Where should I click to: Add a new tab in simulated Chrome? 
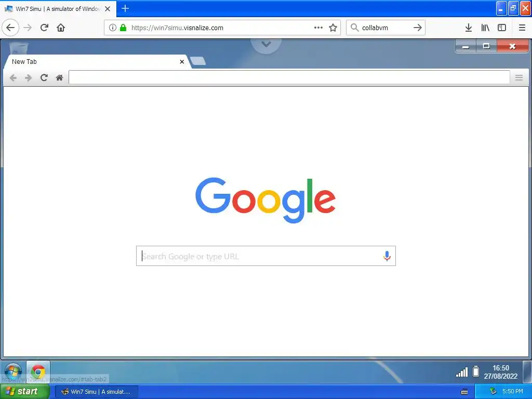coord(198,61)
